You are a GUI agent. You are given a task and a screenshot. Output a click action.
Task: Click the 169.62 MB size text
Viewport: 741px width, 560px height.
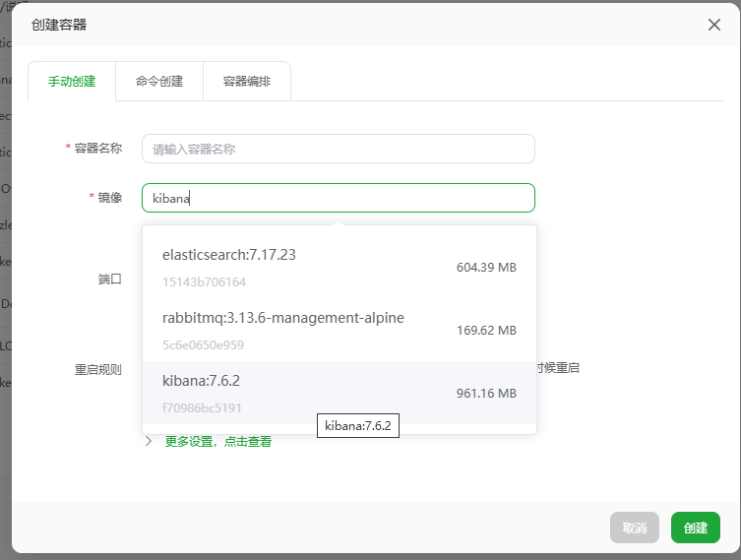click(486, 331)
